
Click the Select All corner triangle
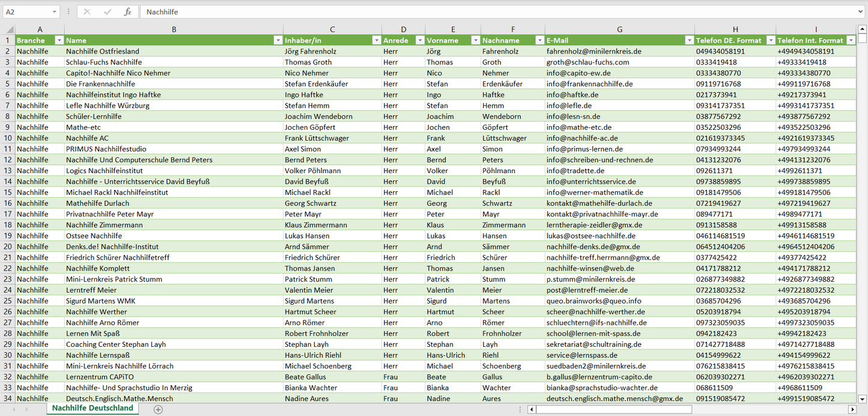click(x=8, y=29)
